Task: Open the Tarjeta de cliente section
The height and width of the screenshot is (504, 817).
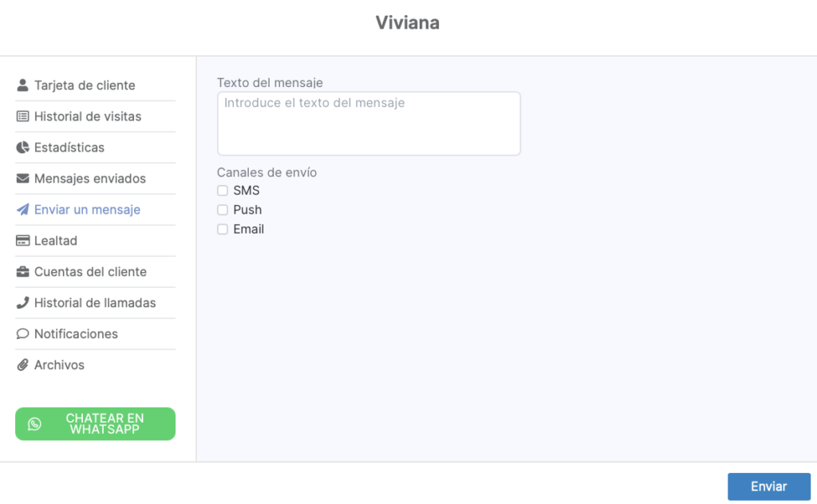Action: (x=85, y=85)
